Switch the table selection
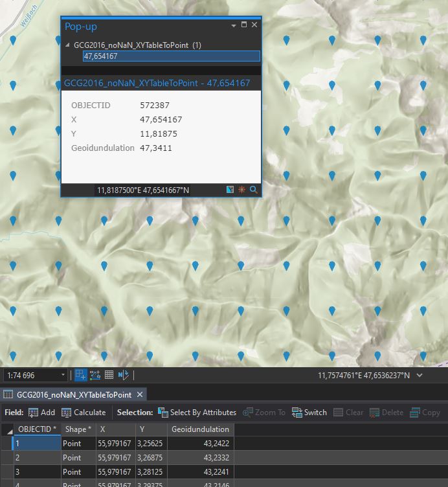This screenshot has height=487, width=448. pyautogui.click(x=309, y=413)
